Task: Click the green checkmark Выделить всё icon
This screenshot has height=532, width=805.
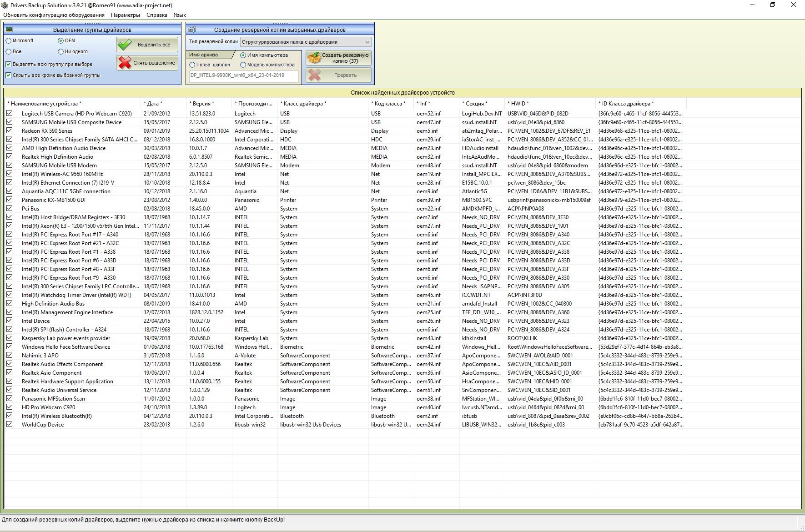Action: tap(125, 45)
